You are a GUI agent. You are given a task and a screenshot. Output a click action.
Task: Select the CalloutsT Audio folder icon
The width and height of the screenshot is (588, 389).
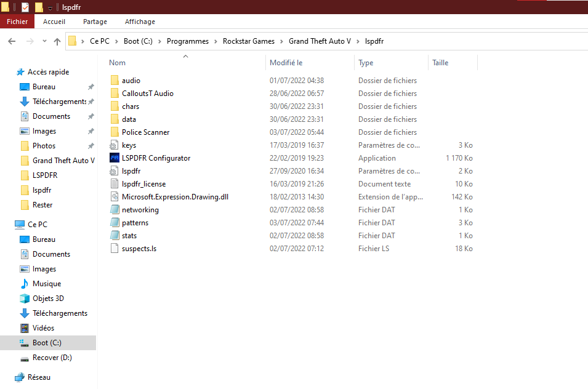click(115, 94)
